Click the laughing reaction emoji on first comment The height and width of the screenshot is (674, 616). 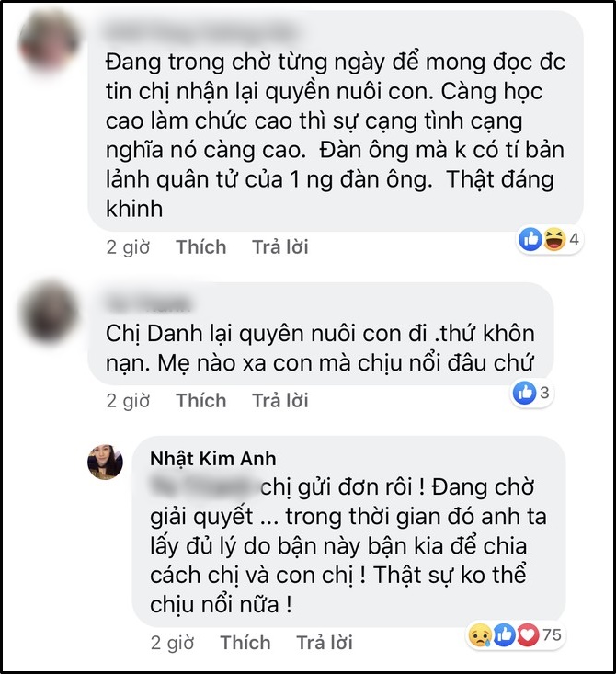554,239
